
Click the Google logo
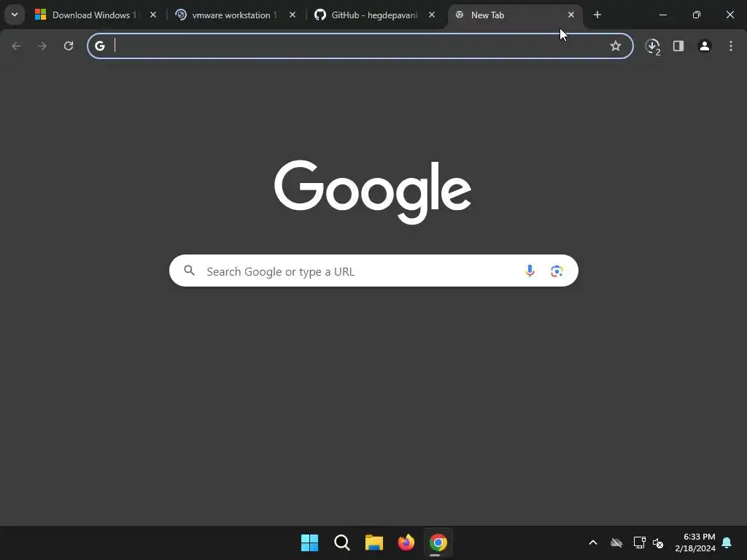click(373, 192)
